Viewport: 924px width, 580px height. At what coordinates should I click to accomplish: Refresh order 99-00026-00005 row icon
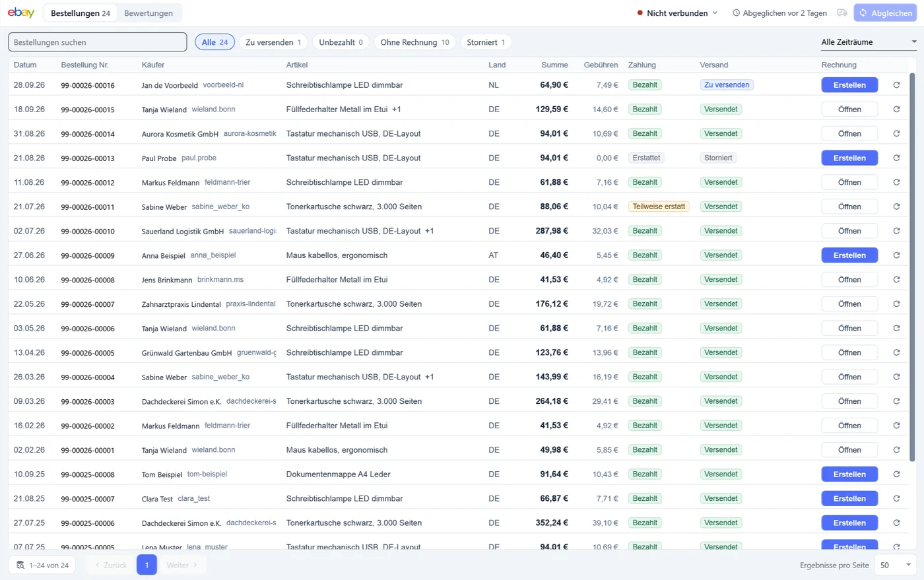pos(896,352)
